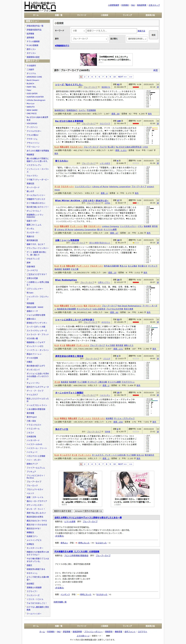
Task: Open 詳 details link for 出動！シャーレ特殊部隊
Action: point(158,242)
